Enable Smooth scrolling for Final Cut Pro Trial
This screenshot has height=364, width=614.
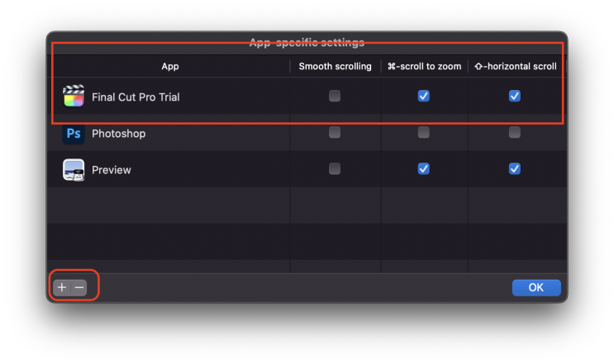[x=335, y=97]
